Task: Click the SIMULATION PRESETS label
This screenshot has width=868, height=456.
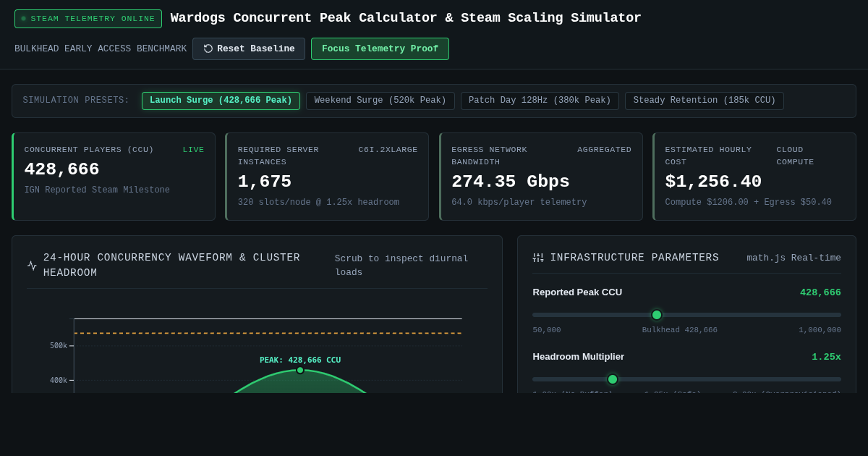Action: tap(76, 101)
